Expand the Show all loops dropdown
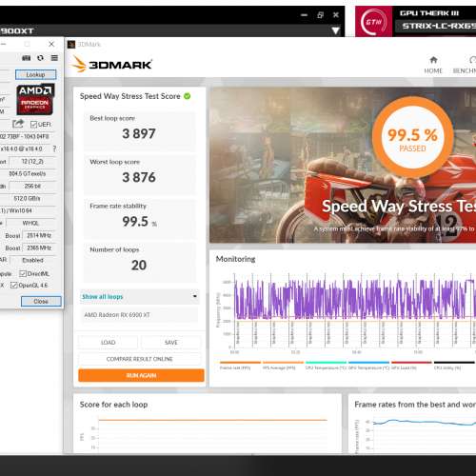This screenshot has width=476, height=476. 140,297
